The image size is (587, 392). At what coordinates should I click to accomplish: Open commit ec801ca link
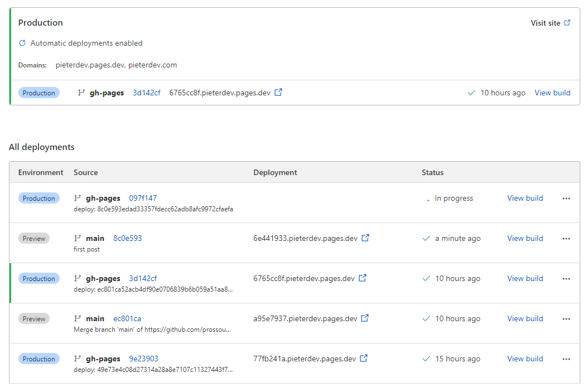coord(127,318)
